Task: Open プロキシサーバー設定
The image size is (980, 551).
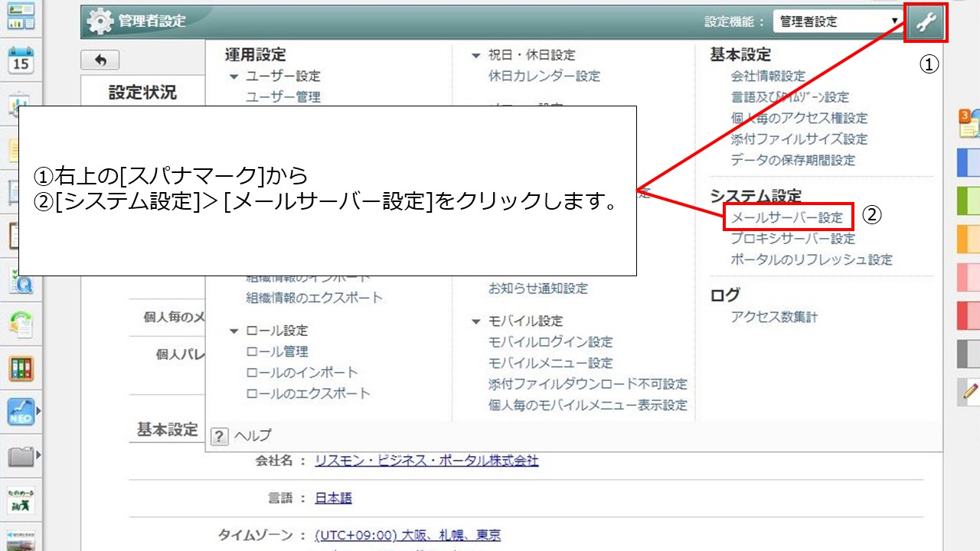Action: click(x=793, y=239)
